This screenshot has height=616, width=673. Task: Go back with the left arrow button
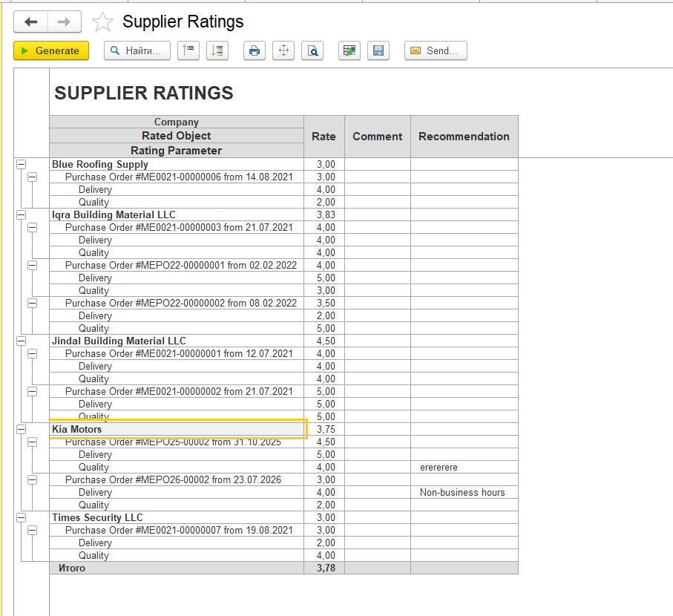pyautogui.click(x=30, y=22)
